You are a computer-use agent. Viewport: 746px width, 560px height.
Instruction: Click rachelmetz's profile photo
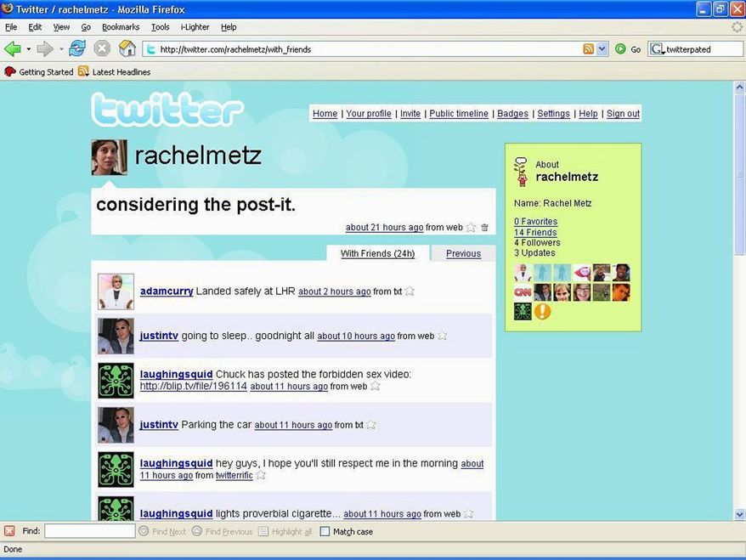(x=110, y=157)
